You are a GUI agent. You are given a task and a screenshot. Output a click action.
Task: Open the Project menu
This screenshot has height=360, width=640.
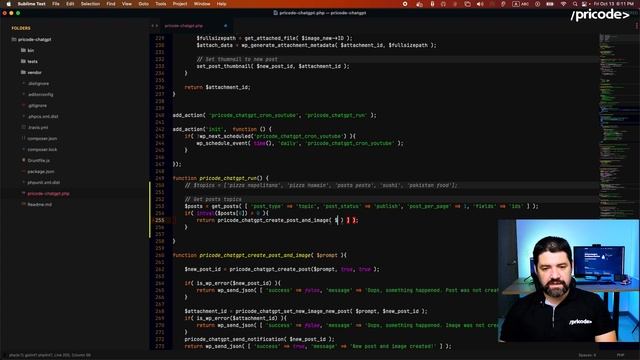point(180,4)
